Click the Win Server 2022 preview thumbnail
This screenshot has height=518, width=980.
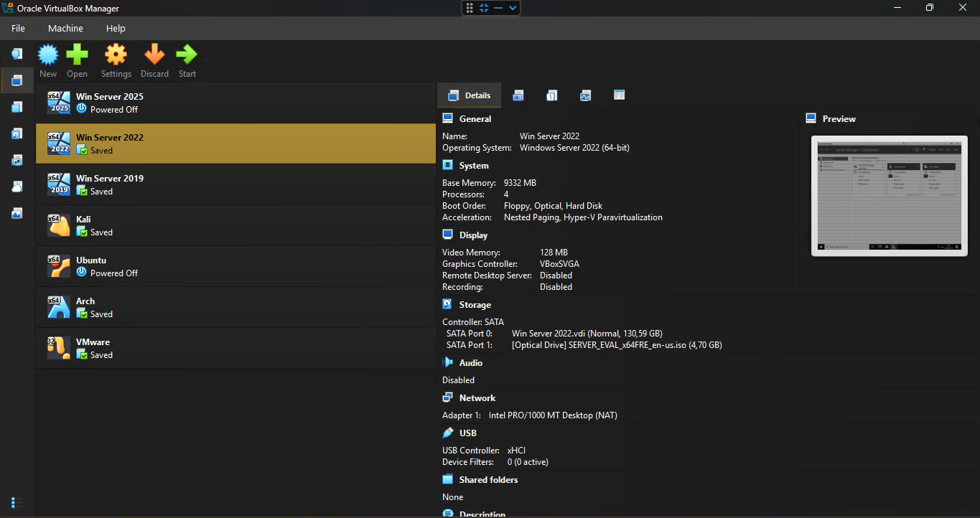[889, 196]
